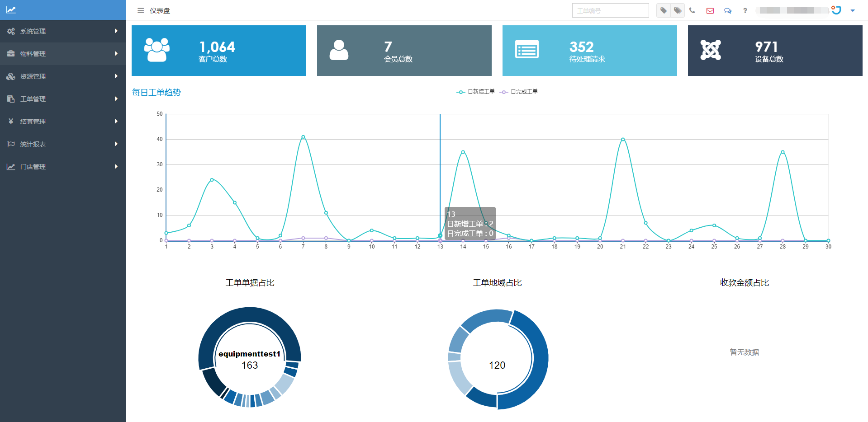Screen dimensions: 868x422
Task: Open the user account dropdown arrow
Action: 853,10
